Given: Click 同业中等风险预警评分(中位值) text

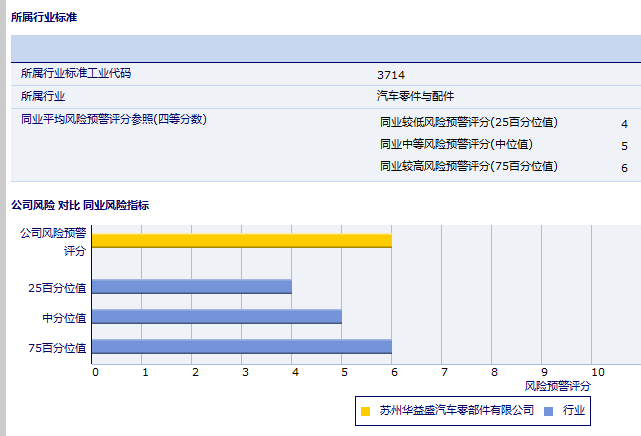Looking at the screenshot, I should coord(456,145).
